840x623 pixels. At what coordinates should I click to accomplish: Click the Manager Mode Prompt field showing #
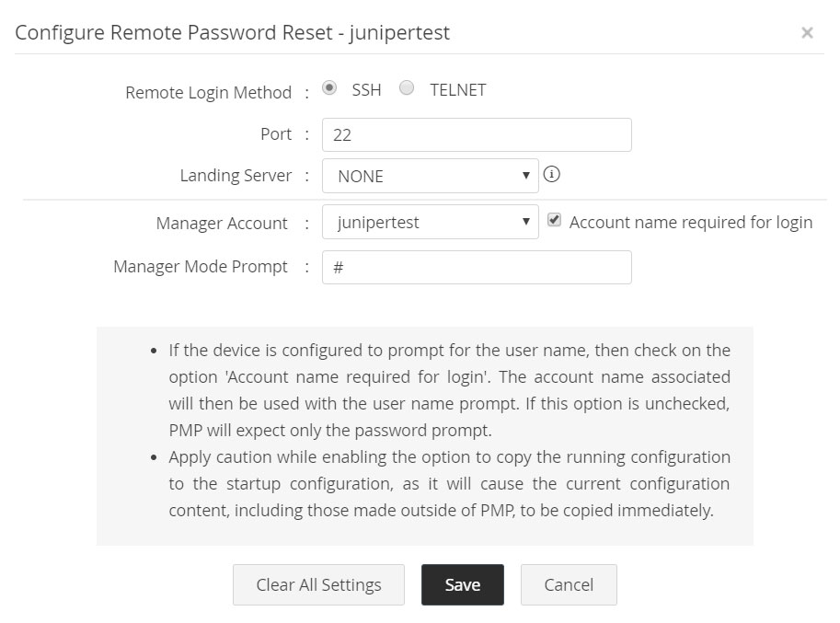pos(476,267)
